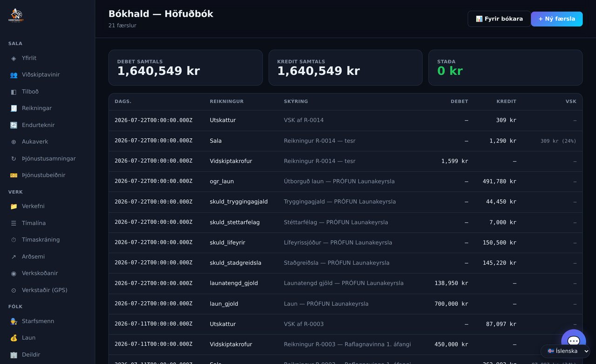The height and width of the screenshot is (364, 596).
Task: Click the 'skuld_stadgreidsla' account cell
Action: click(x=236, y=263)
